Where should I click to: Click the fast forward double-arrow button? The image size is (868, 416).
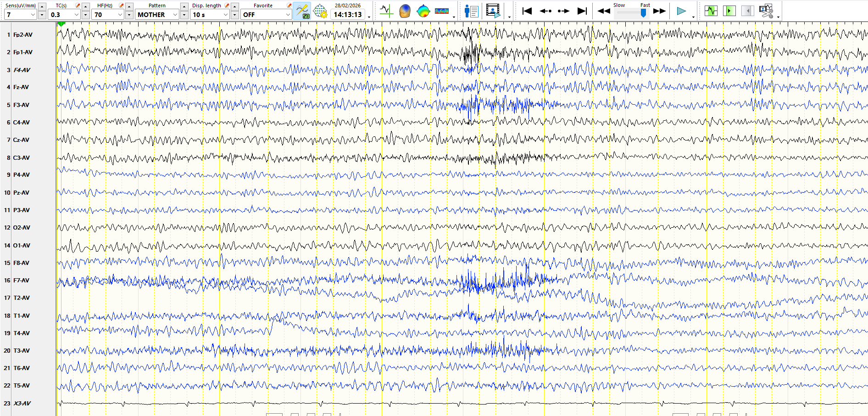tap(659, 11)
